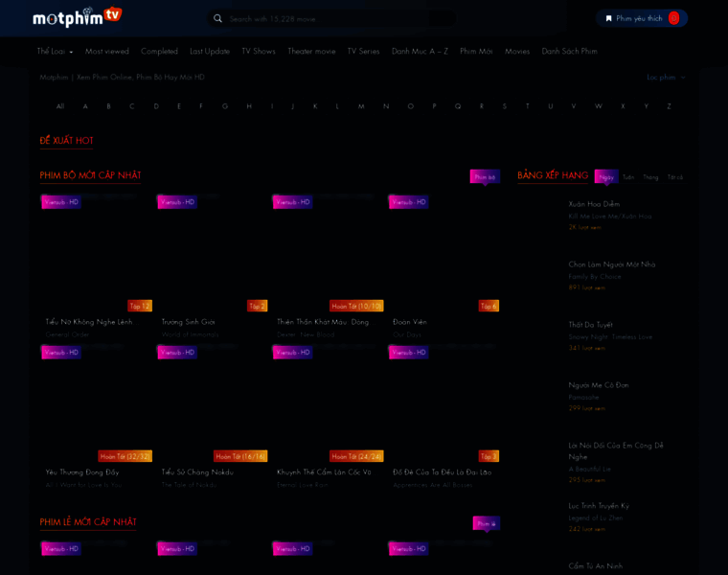Click the Phim lẻ tag button
The image size is (728, 575).
click(x=486, y=523)
